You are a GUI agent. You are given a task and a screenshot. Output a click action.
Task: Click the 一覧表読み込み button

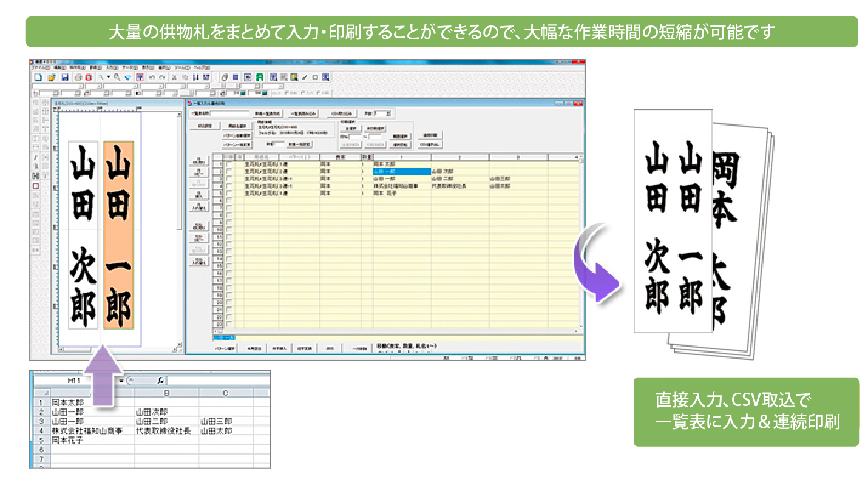[302, 113]
